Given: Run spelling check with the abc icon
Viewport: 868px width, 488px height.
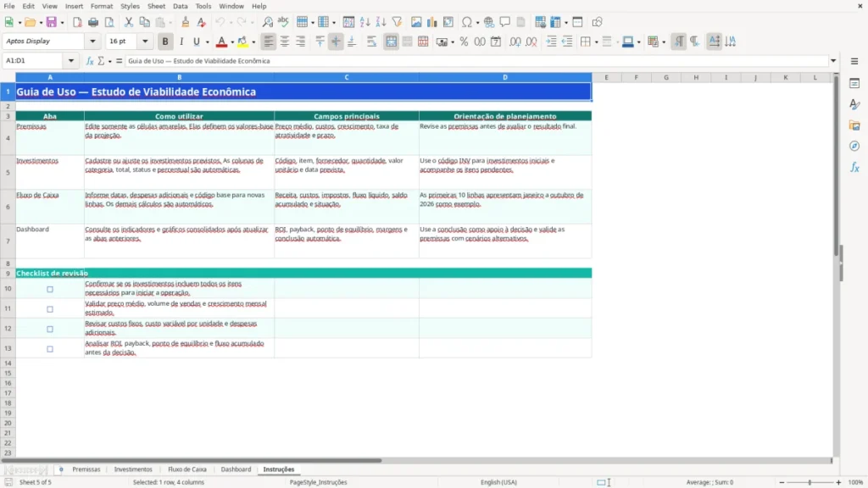Looking at the screenshot, I should pos(283,22).
